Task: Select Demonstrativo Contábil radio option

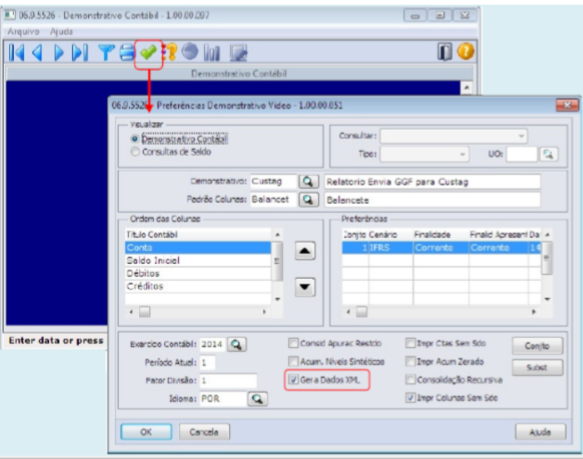Action: 135,139
